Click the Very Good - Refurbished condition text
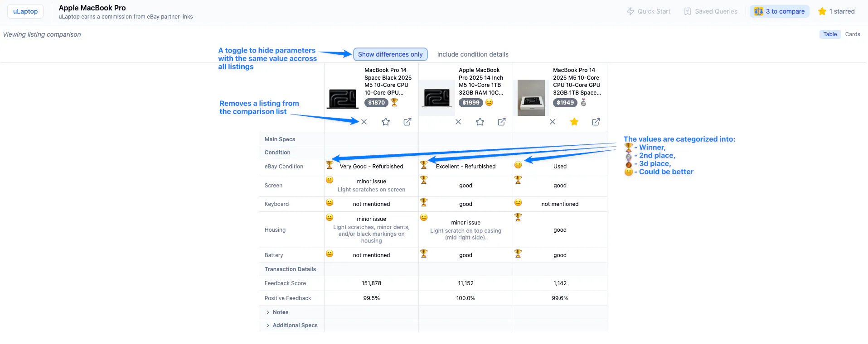 tap(372, 167)
